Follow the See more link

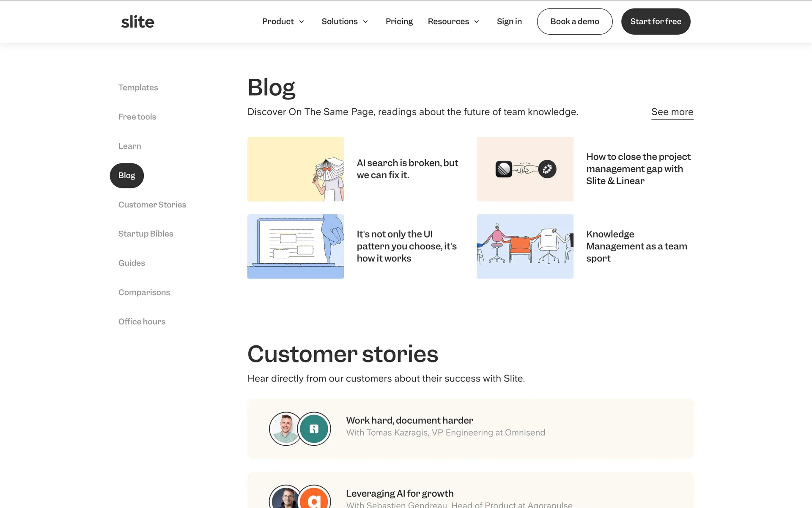click(x=672, y=112)
